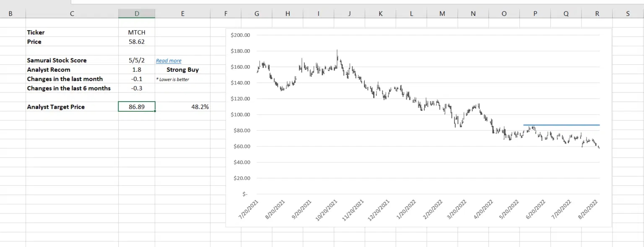644x247 pixels.
Task: Select column D header
Action: coord(137,13)
